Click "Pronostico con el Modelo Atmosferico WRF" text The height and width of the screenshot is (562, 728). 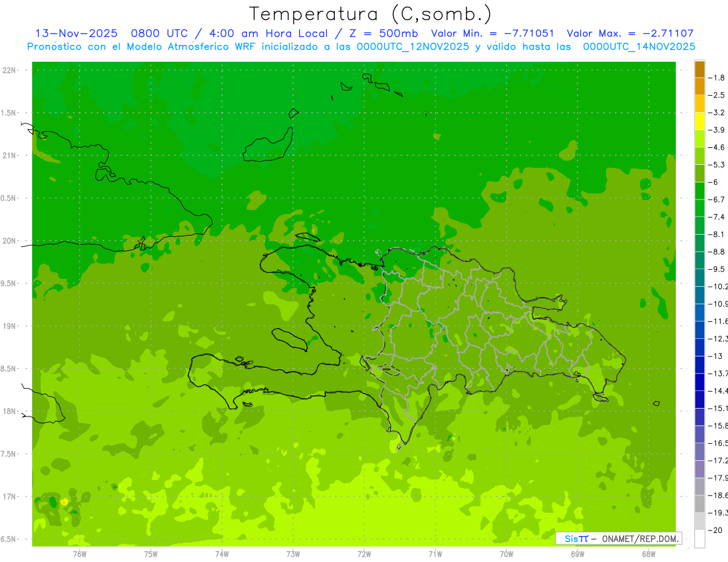143,47
